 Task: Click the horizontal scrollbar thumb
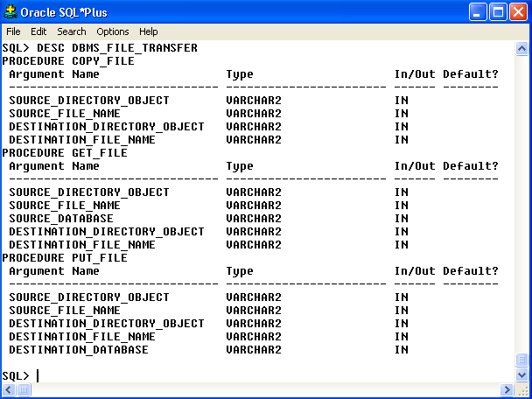coord(24,389)
